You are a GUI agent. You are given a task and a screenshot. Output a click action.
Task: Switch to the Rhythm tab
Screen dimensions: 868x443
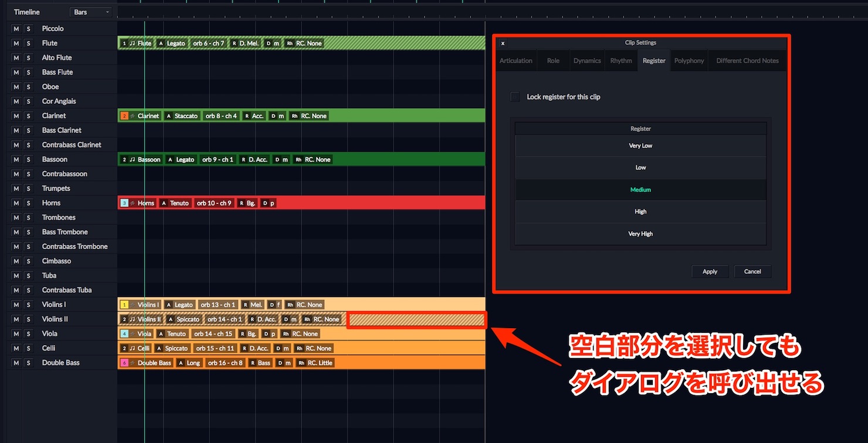pyautogui.click(x=621, y=61)
